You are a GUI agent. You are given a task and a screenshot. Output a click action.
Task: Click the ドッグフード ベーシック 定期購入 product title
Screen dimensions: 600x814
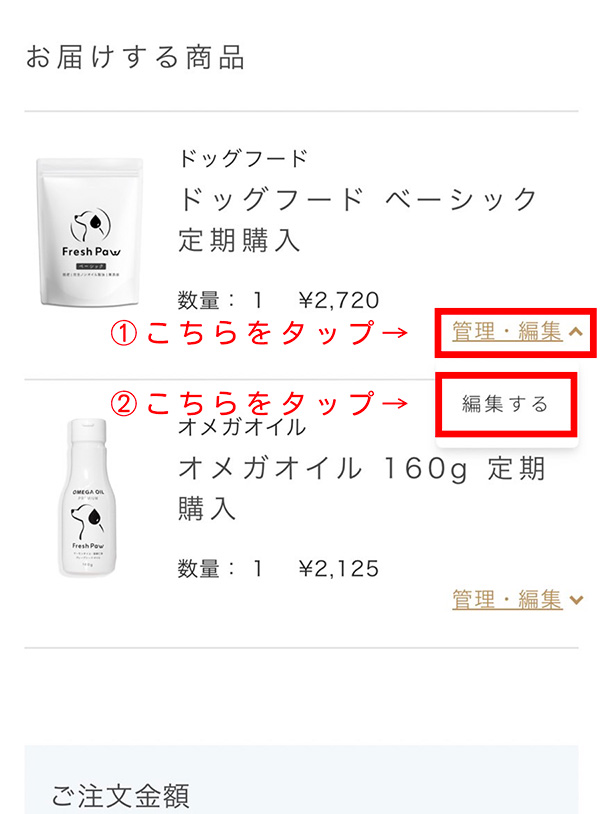[358, 219]
